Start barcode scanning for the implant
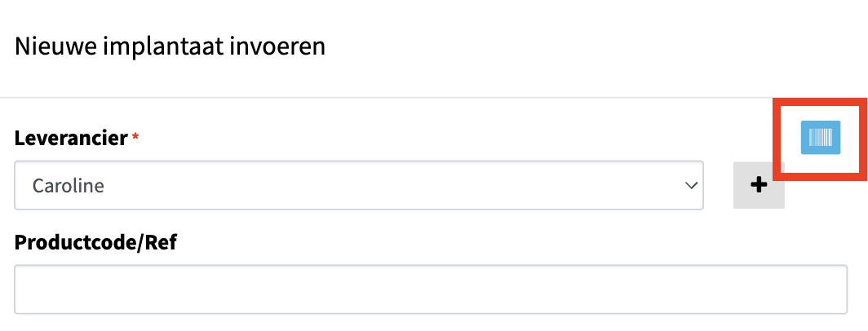 point(821,137)
